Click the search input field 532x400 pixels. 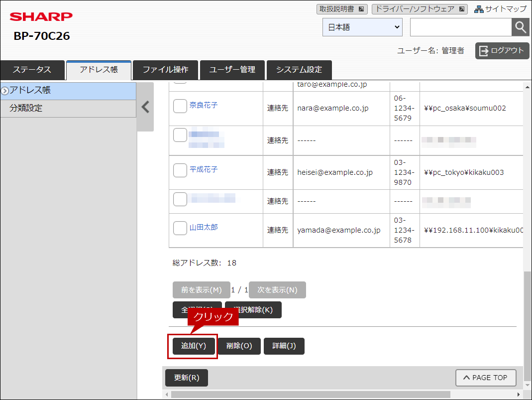461,27
